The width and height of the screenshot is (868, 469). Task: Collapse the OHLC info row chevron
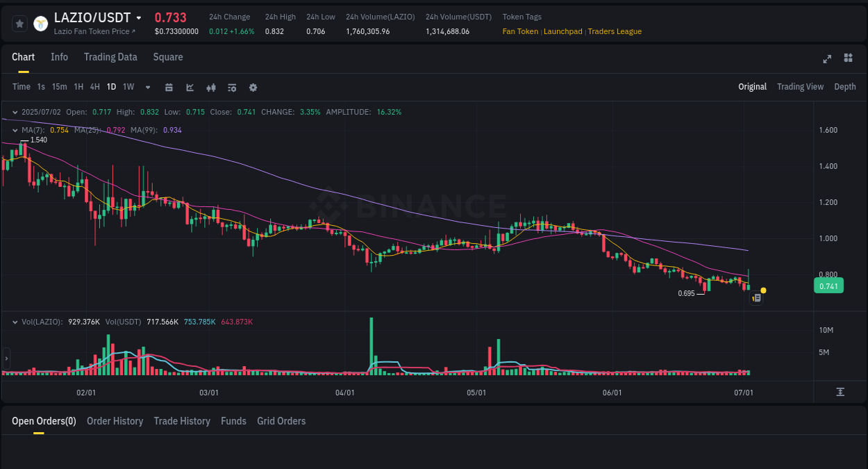15,111
